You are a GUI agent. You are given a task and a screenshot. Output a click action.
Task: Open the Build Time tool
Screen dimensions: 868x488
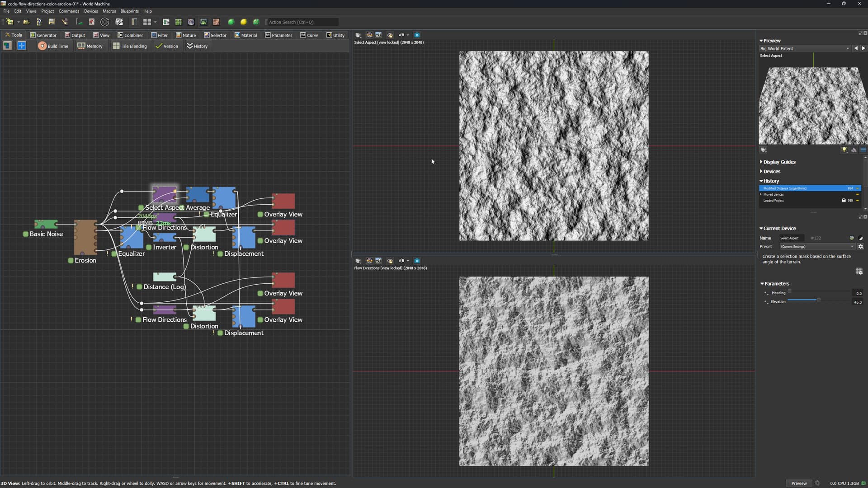(x=53, y=46)
